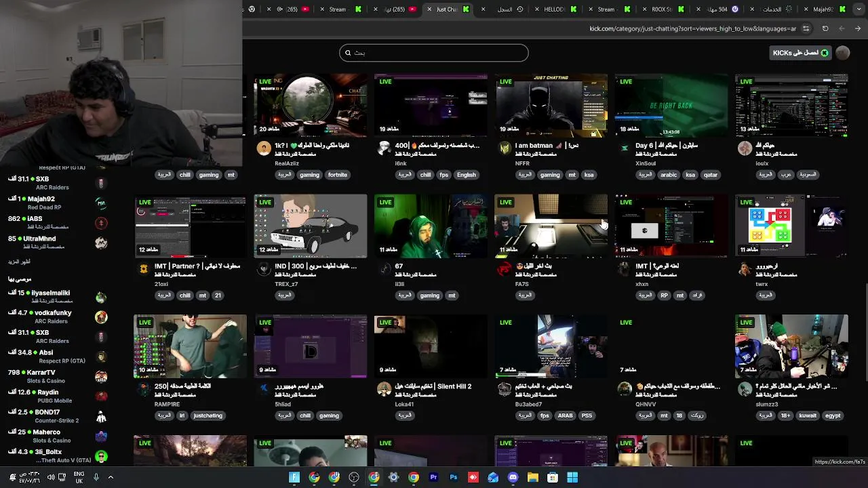The width and height of the screenshot is (868, 488).
Task: Switch to the R0OX browser tab
Action: click(x=662, y=9)
